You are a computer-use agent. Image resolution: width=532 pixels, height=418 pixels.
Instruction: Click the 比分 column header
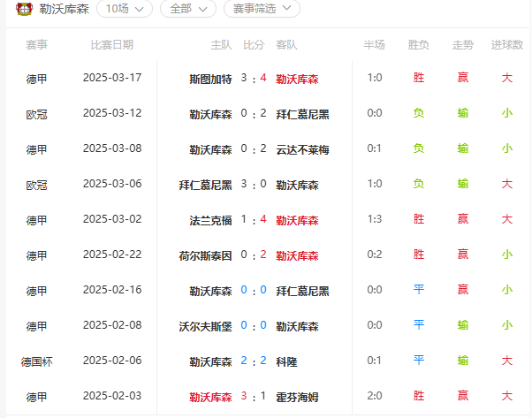(x=254, y=45)
